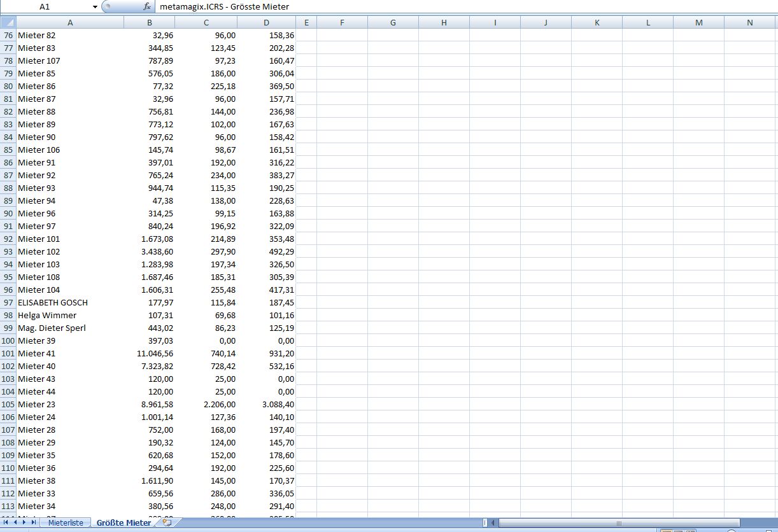Select column C header

pyautogui.click(x=206, y=22)
